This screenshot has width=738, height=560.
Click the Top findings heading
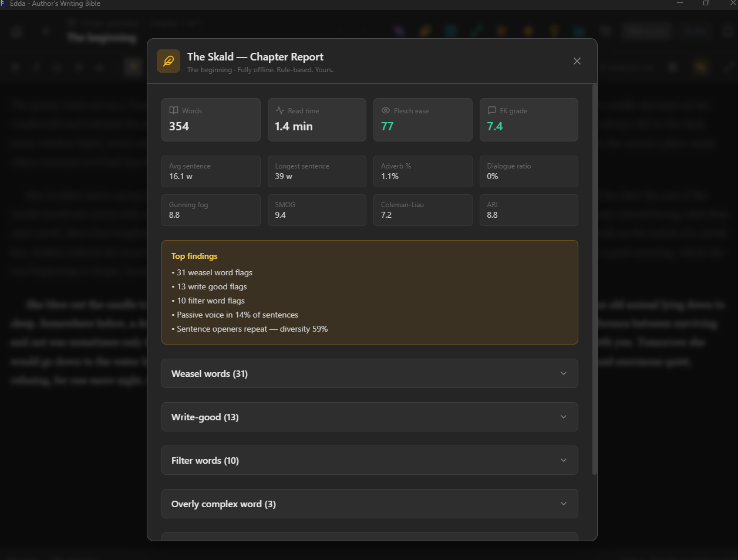pyautogui.click(x=194, y=256)
